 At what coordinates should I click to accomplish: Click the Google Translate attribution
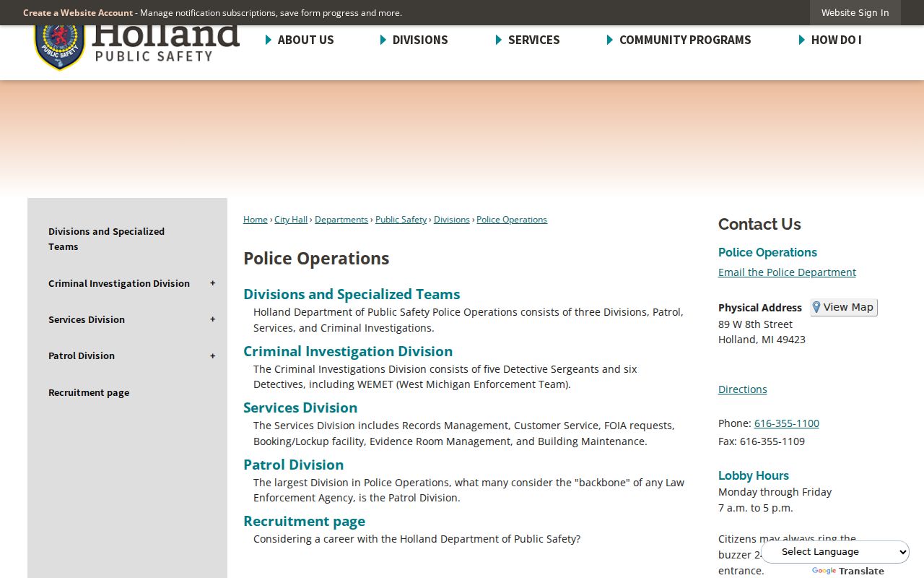click(848, 571)
